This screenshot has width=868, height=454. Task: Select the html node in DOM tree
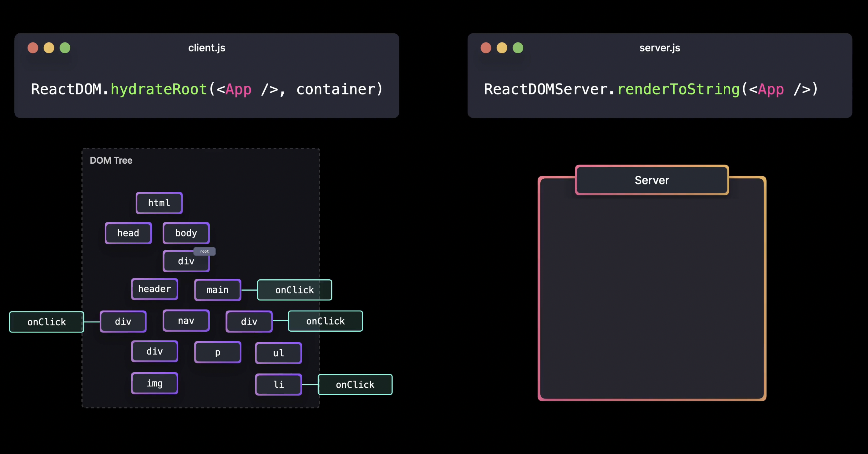click(159, 203)
